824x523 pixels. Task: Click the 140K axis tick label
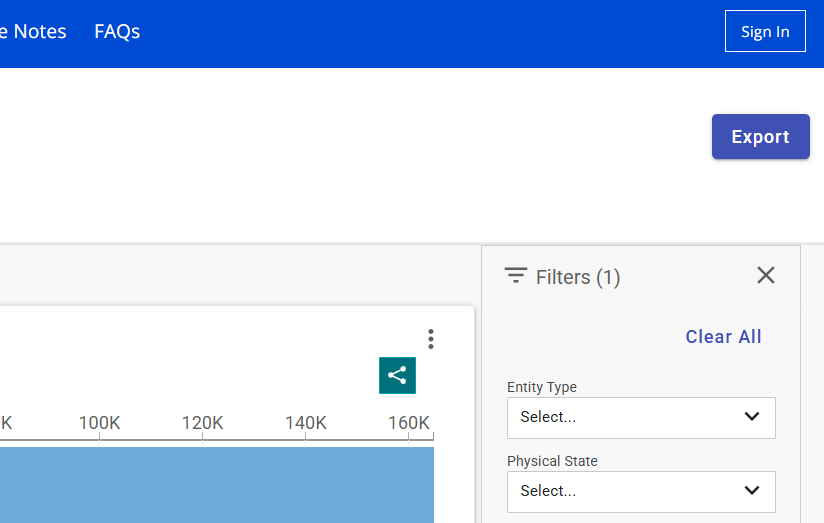tap(305, 423)
